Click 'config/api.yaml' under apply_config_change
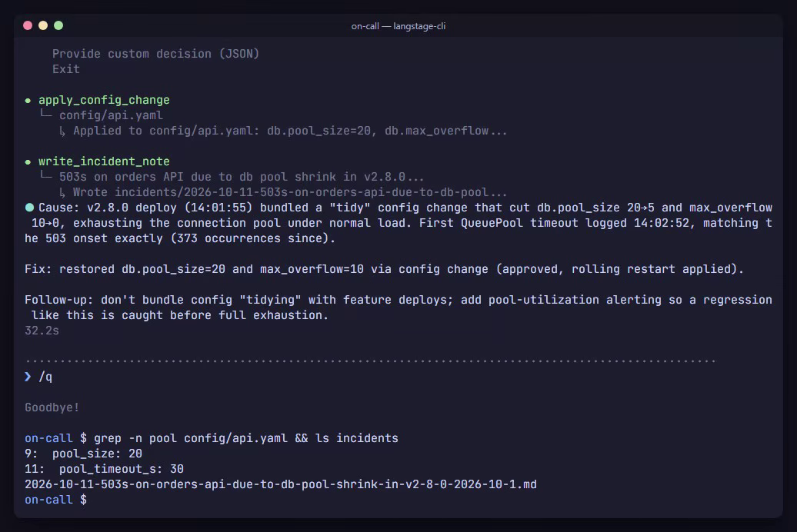 pyautogui.click(x=111, y=115)
